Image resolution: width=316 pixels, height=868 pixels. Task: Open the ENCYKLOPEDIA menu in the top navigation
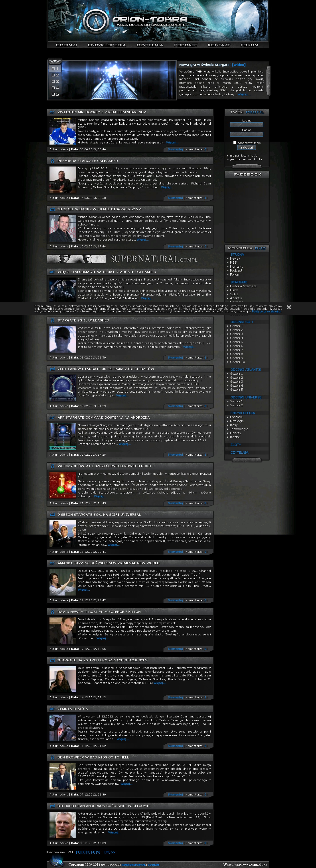point(107,45)
